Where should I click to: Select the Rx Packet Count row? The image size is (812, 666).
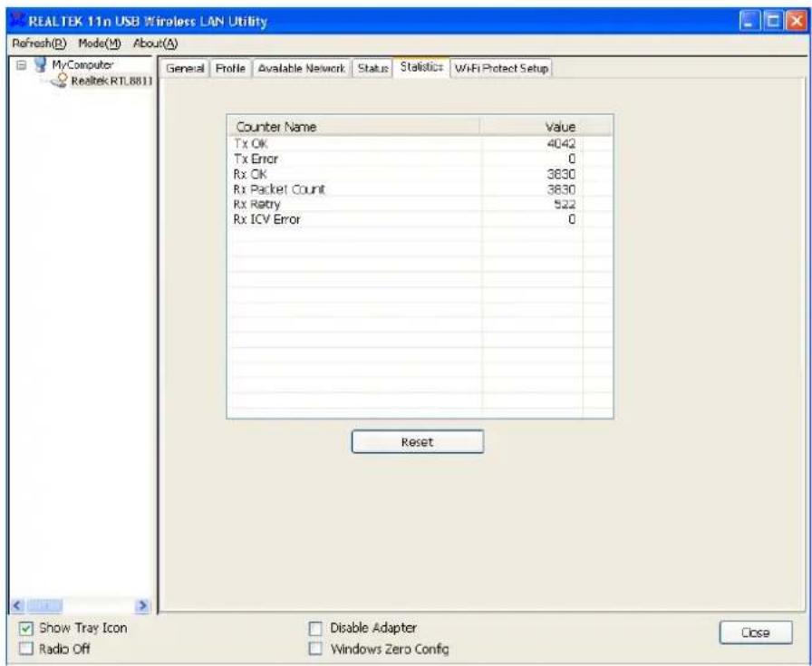420,189
